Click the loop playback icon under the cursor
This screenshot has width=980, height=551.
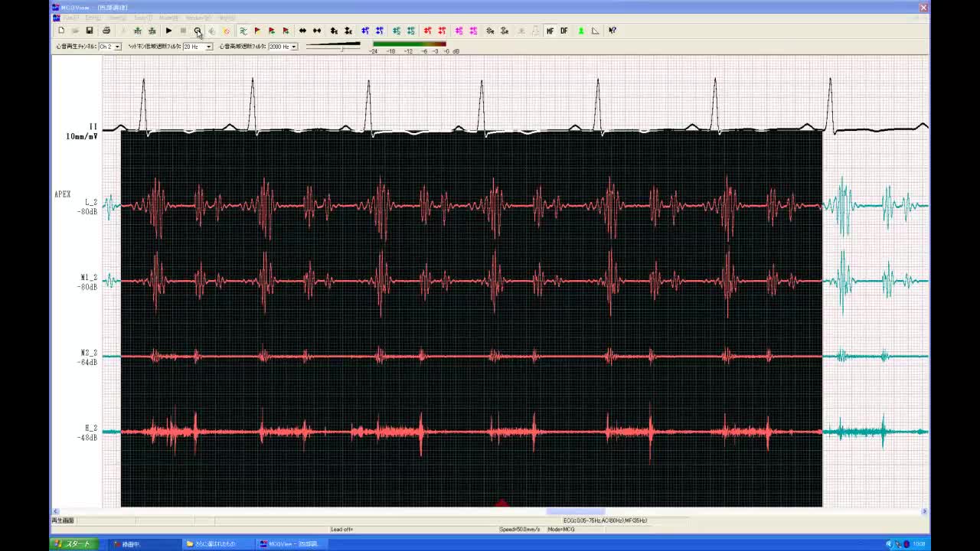point(198,31)
